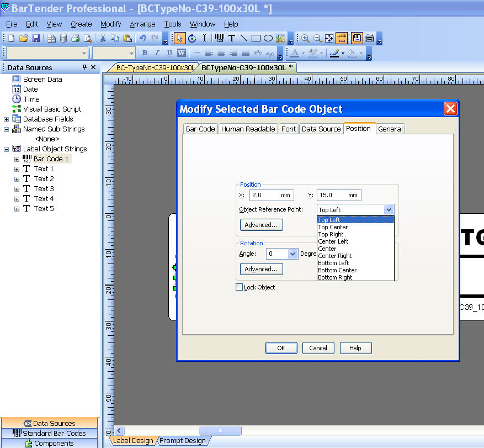The width and height of the screenshot is (484, 448).
Task: Click the Print icon
Action: (76, 38)
